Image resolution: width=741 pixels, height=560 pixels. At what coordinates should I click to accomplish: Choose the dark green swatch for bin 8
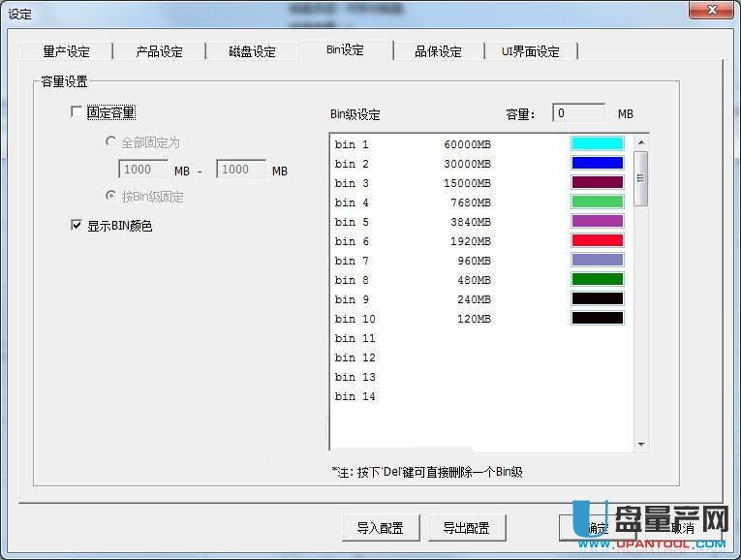(597, 279)
